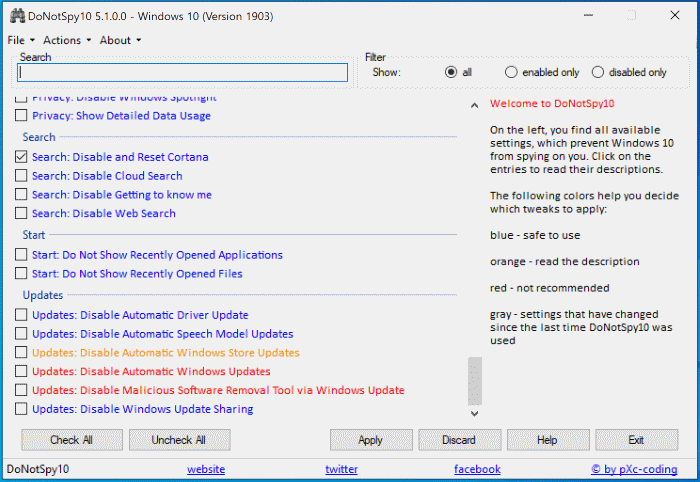Click the Check All button
The image size is (700, 482).
[72, 440]
